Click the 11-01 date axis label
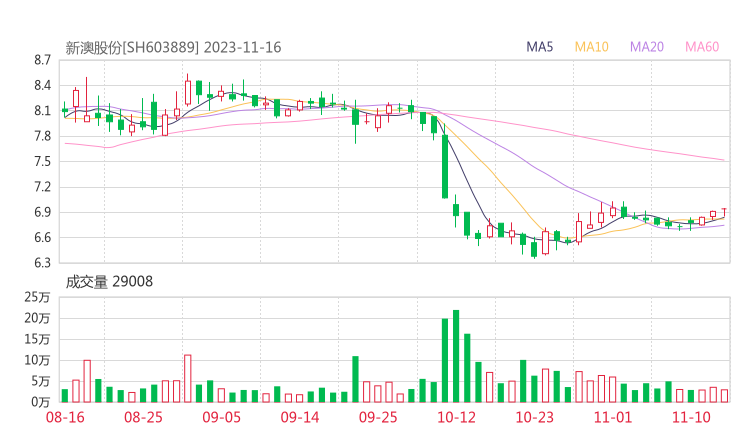The height and width of the screenshot is (440, 740). point(613,417)
